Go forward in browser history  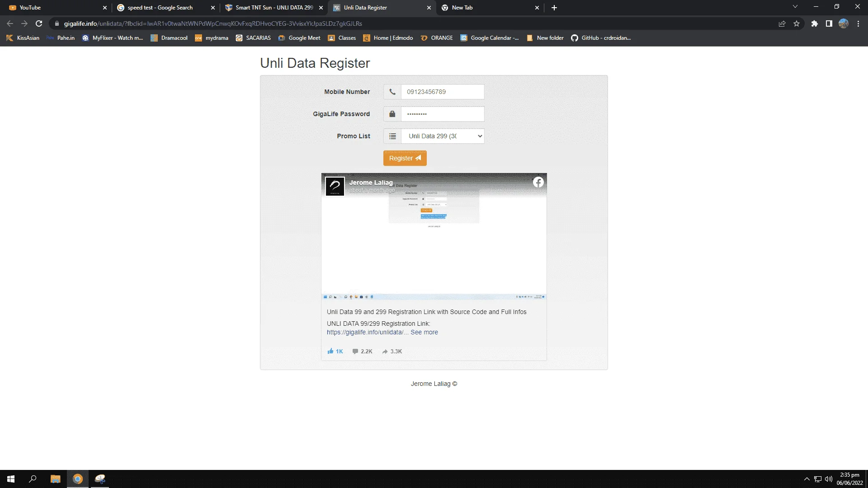pyautogui.click(x=24, y=23)
